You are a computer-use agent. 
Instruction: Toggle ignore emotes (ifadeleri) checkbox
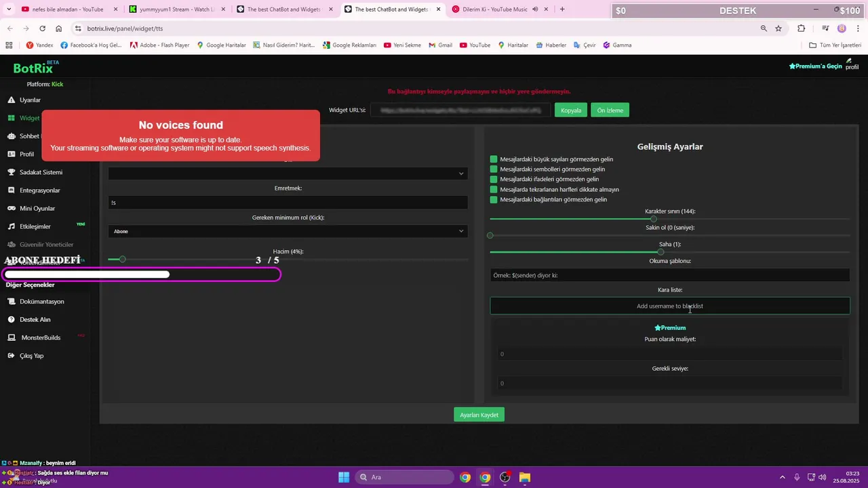coord(494,180)
